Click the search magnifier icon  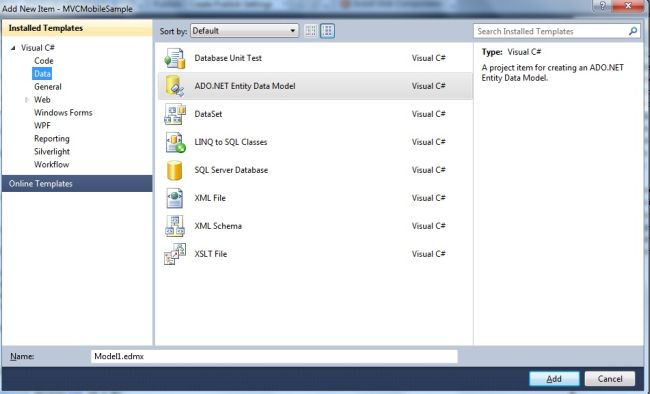pos(633,31)
